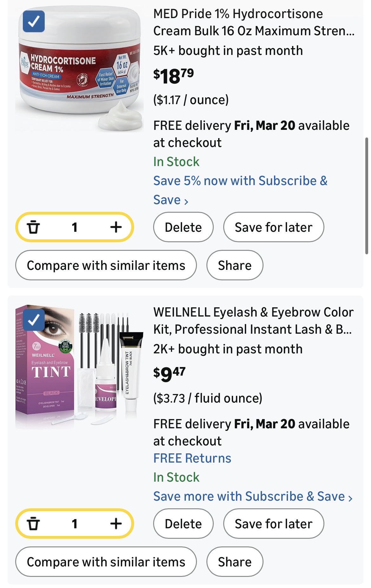Viewport: 371px width, 588px height.
Task: Save WEILNELL tint kit for later
Action: 273,524
